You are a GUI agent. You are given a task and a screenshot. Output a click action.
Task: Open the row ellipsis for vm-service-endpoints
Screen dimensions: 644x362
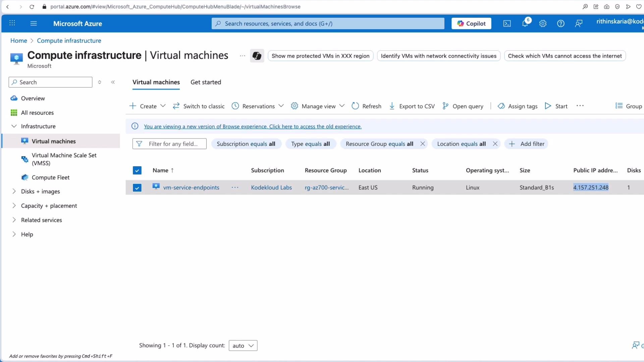tap(235, 187)
